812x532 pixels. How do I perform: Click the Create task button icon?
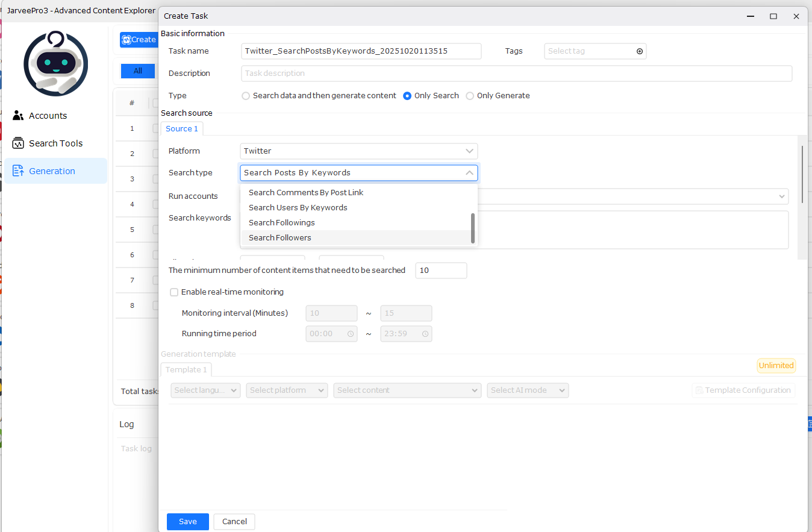tap(126, 40)
